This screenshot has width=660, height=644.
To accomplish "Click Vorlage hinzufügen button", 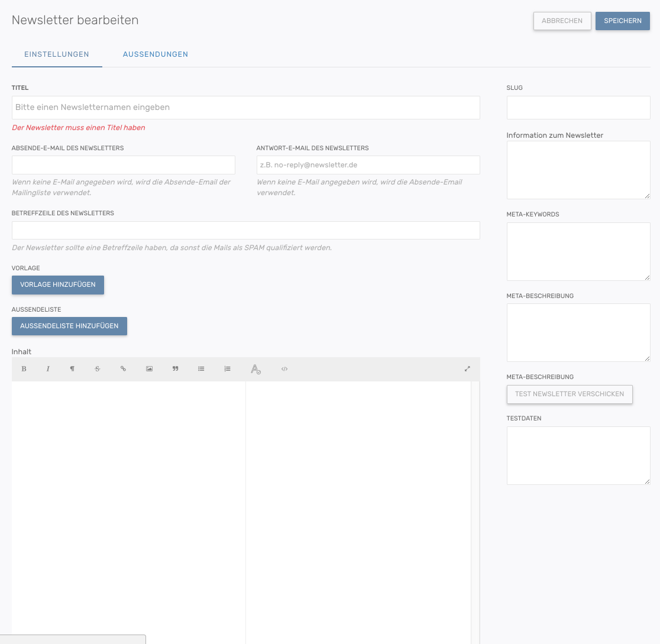I will coord(58,284).
